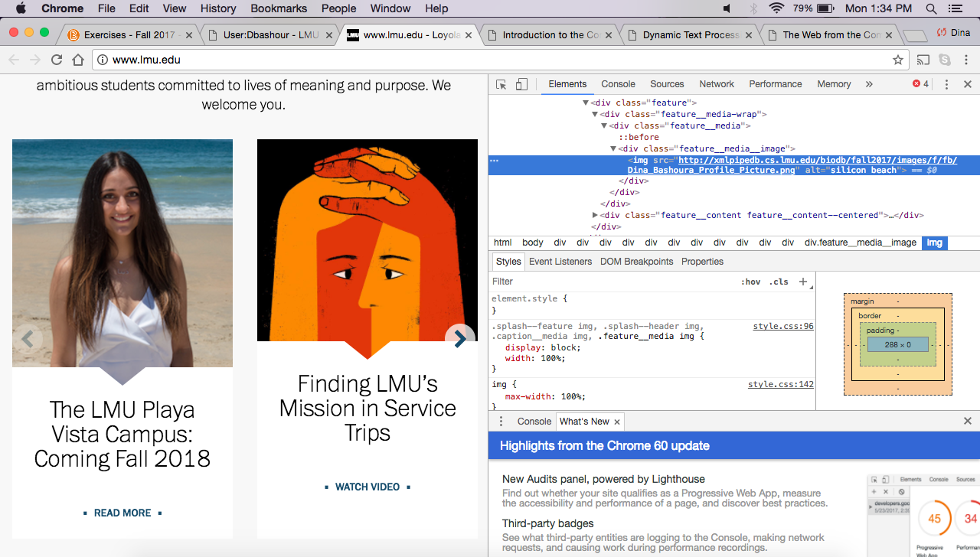Select the body breadcrumb item
This screenshot has width=980, height=557.
(533, 243)
